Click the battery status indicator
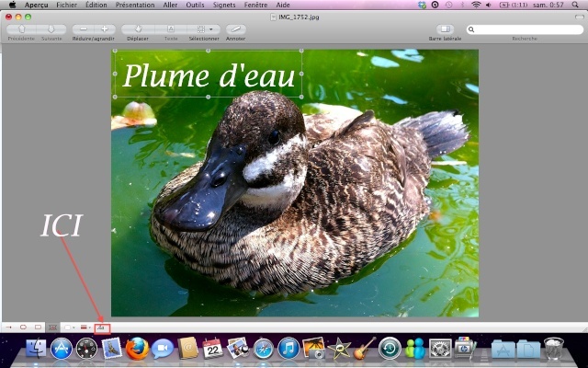The height and width of the screenshot is (368, 588). coord(514,5)
